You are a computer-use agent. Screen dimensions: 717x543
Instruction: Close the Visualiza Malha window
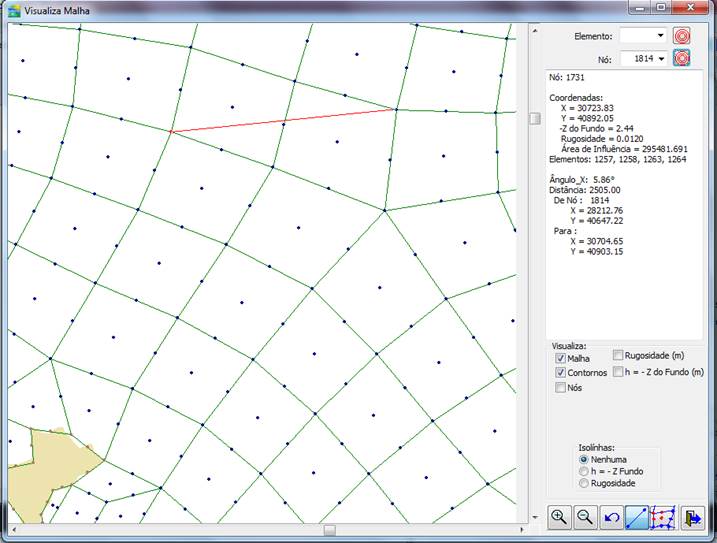(690, 7)
